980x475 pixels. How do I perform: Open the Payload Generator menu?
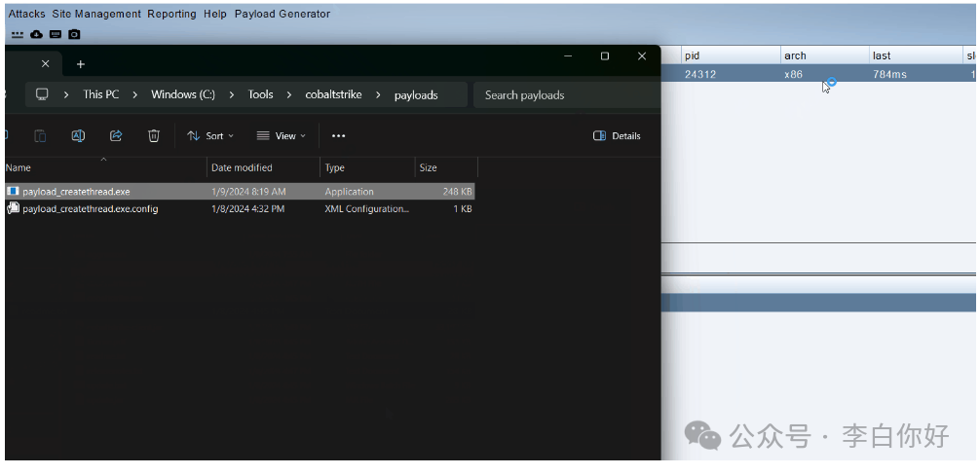283,14
